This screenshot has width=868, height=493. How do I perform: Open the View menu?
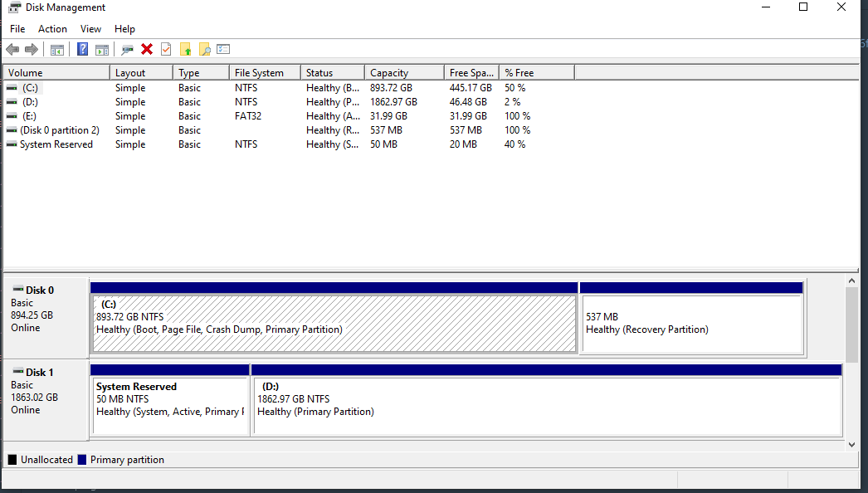[x=90, y=29]
